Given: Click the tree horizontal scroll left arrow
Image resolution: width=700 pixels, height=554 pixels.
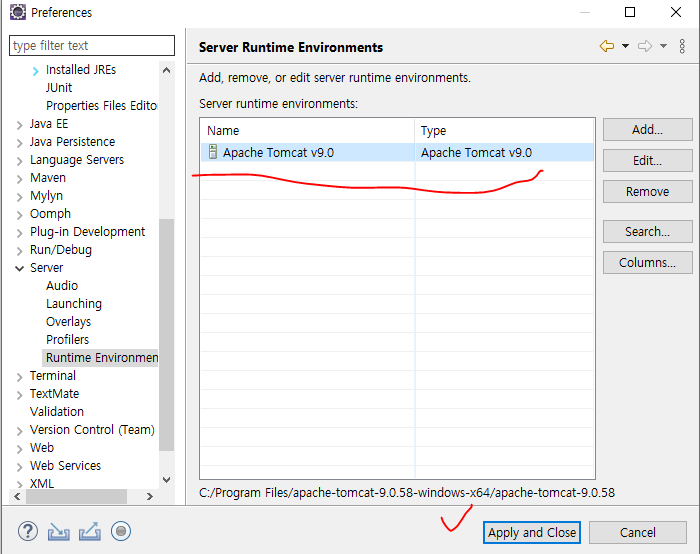Looking at the screenshot, I should coord(17,496).
